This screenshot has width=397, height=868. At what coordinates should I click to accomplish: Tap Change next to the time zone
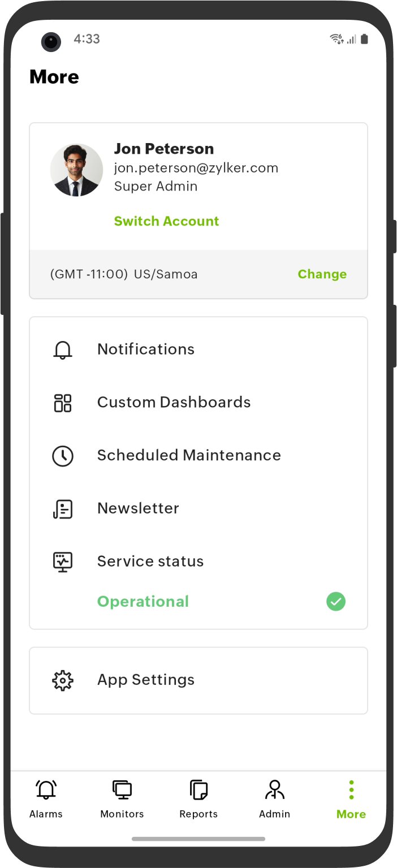tap(322, 274)
